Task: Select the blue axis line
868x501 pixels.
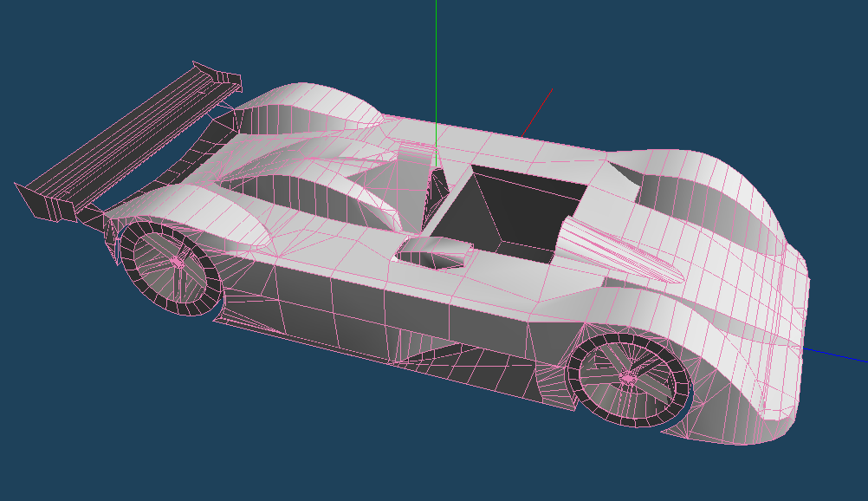Action: pyautogui.click(x=836, y=355)
